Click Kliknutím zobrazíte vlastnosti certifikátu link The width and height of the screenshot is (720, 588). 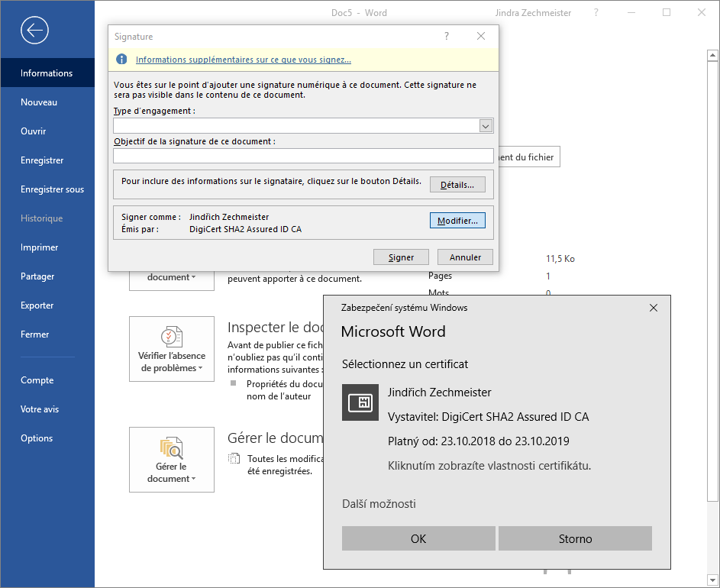(x=489, y=466)
